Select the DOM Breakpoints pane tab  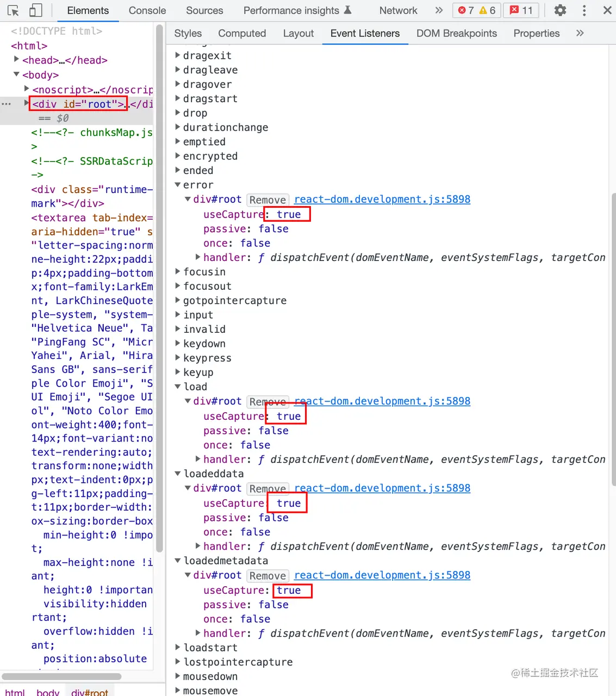click(x=457, y=33)
